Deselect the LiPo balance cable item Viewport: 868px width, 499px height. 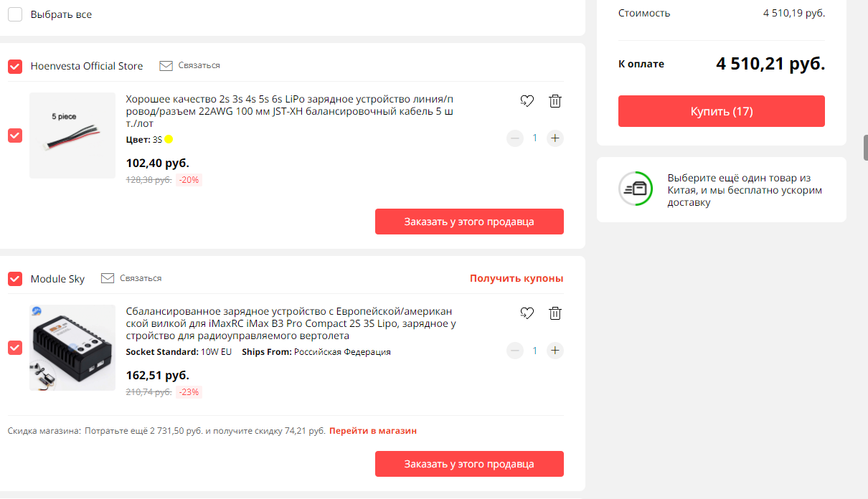pyautogui.click(x=15, y=136)
